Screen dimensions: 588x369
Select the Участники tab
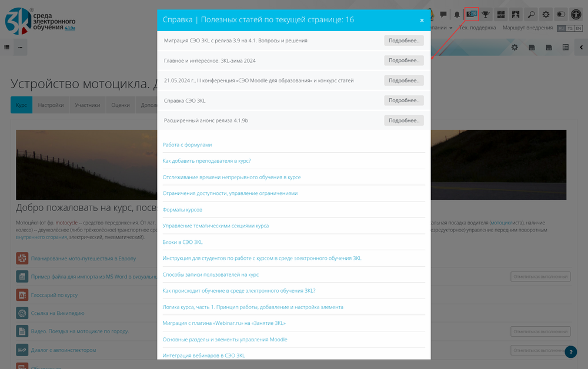[88, 105]
